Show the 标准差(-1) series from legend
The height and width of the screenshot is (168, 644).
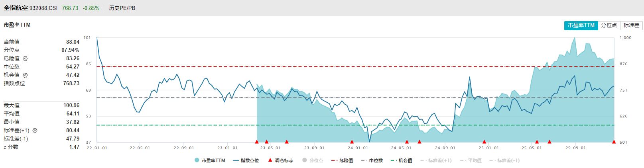pos(504,160)
